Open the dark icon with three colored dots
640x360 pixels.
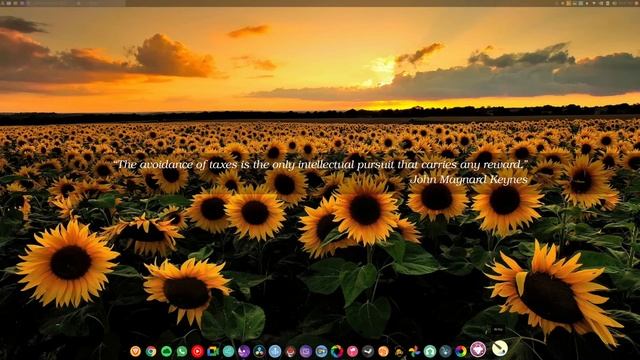[260, 351]
